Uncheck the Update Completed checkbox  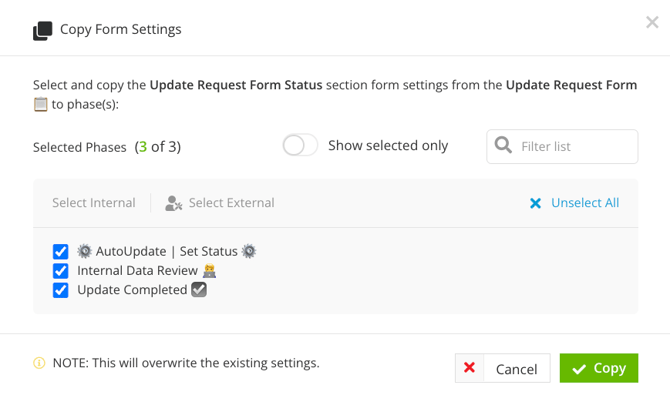pyautogui.click(x=61, y=290)
